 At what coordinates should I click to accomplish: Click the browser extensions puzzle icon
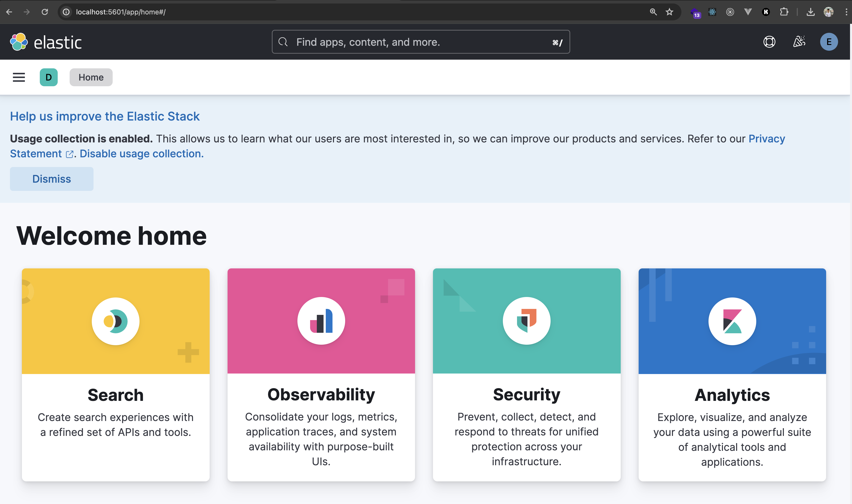[x=784, y=12]
